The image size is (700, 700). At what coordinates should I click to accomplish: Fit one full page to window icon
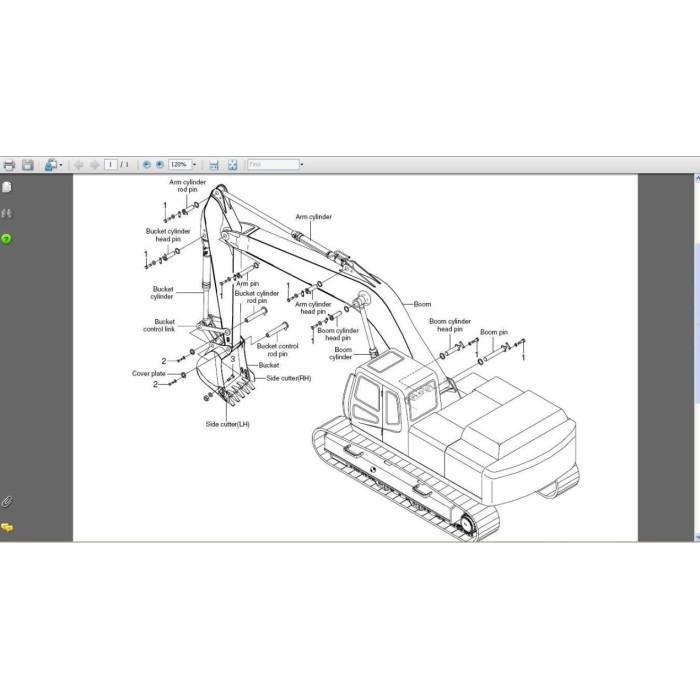(233, 165)
